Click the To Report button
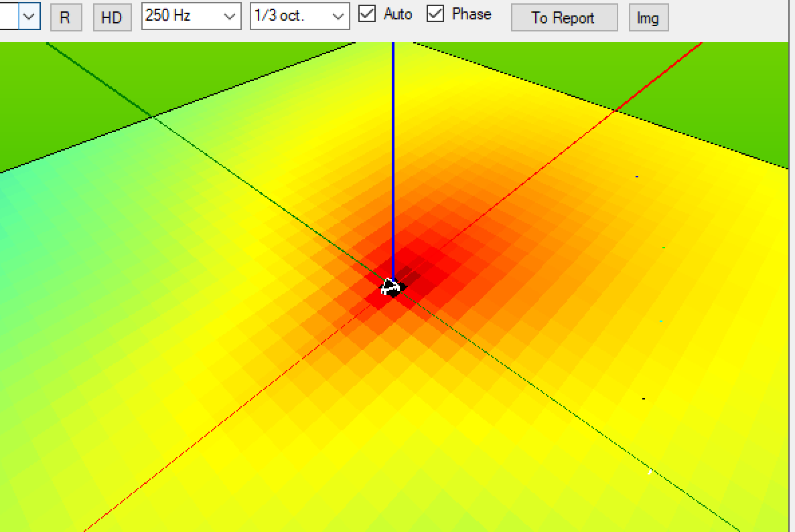795x532 pixels. [x=563, y=18]
